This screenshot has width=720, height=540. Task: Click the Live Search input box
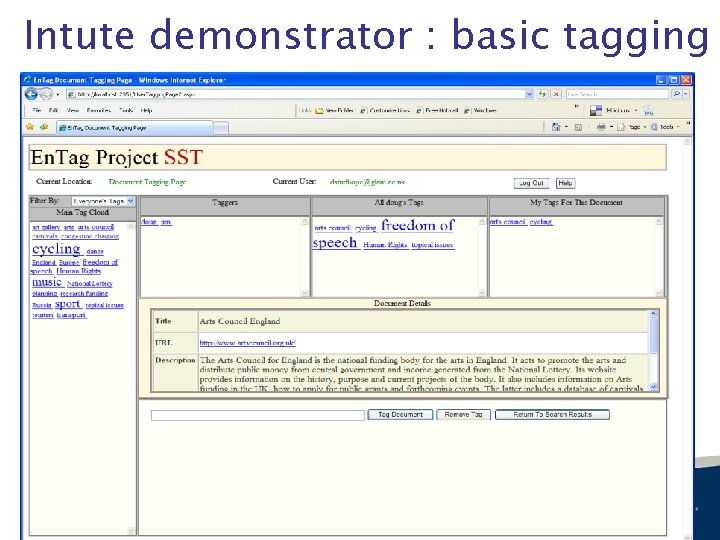[617, 94]
